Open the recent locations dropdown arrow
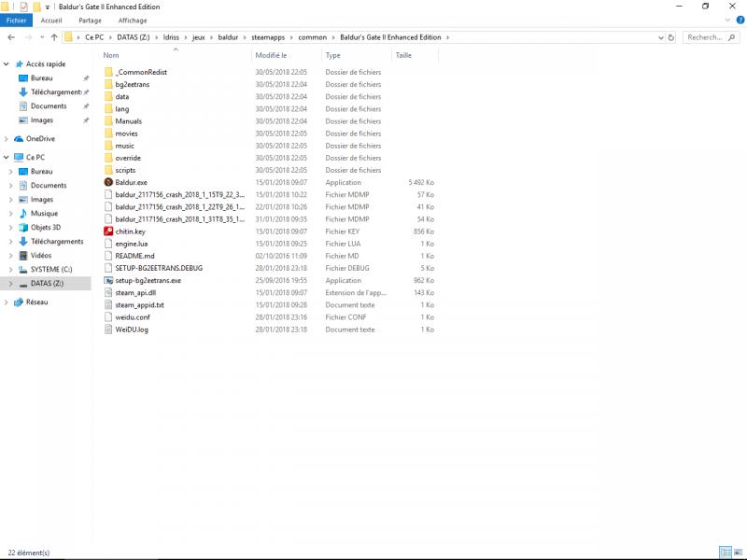 [42, 37]
